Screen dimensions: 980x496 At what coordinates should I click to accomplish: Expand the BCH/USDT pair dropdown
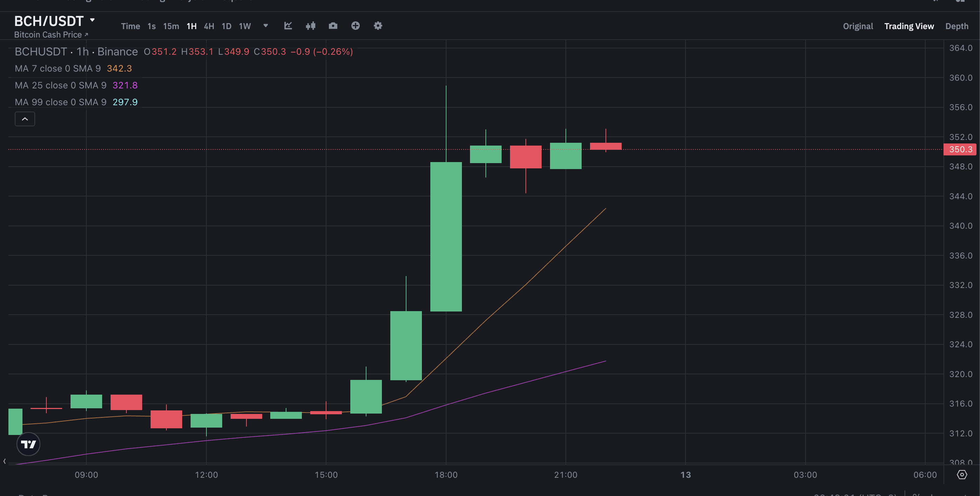click(92, 20)
